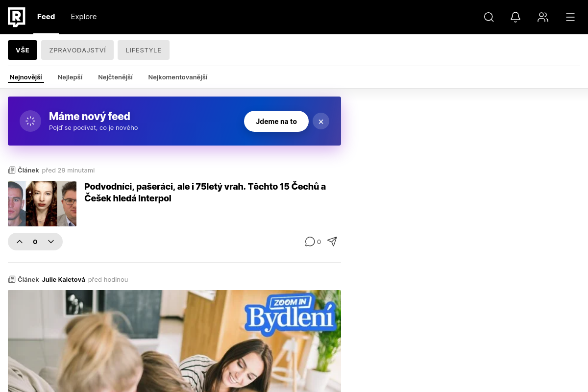Sort feed by Nejkomentovanější
588x392 pixels.
click(178, 77)
